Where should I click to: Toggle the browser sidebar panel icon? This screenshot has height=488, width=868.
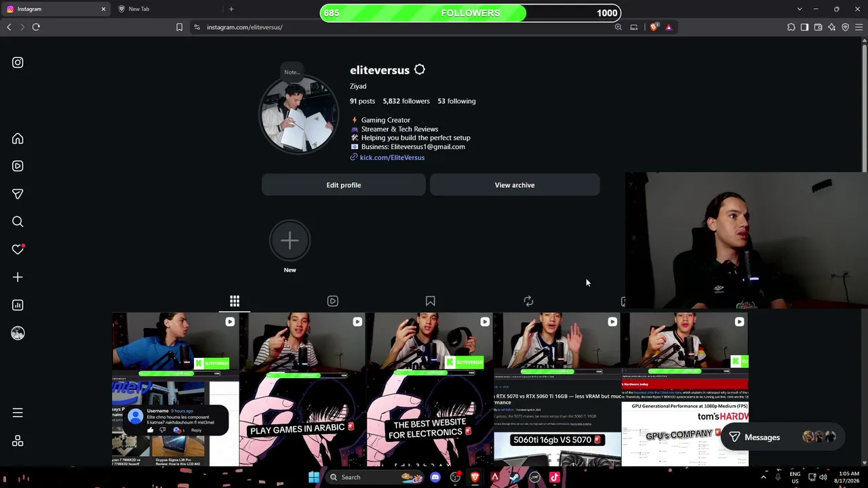point(804,27)
